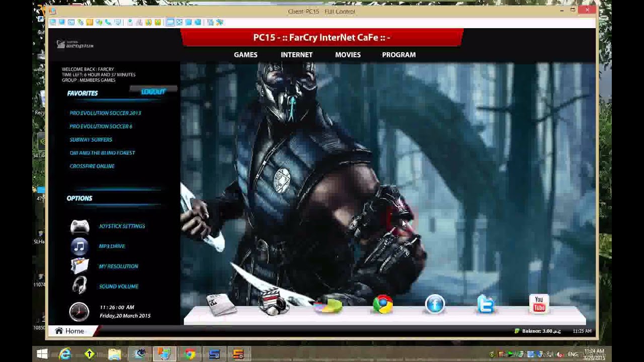644x362 pixels.
Task: Click the yellow note toolbar icon
Action: point(90,22)
